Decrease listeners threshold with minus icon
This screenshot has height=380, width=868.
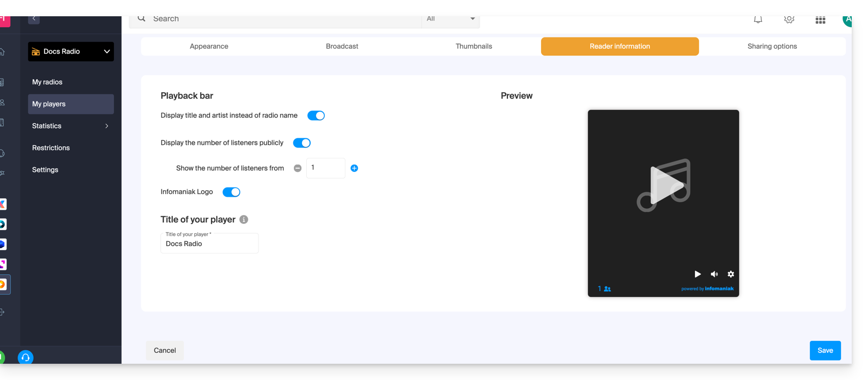298,168
